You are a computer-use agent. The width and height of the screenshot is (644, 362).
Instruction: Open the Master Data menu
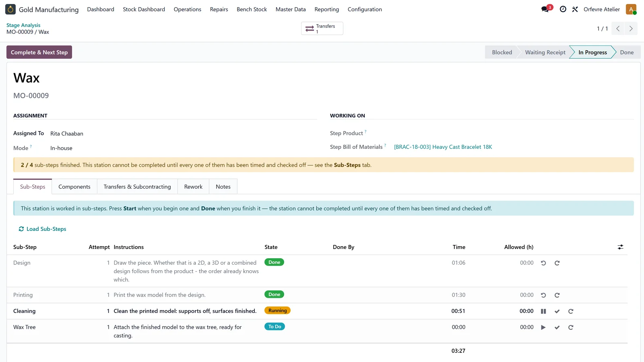[x=291, y=9]
